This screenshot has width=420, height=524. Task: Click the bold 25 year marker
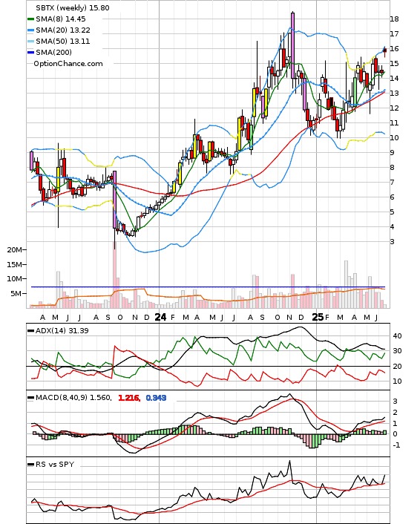click(x=318, y=317)
